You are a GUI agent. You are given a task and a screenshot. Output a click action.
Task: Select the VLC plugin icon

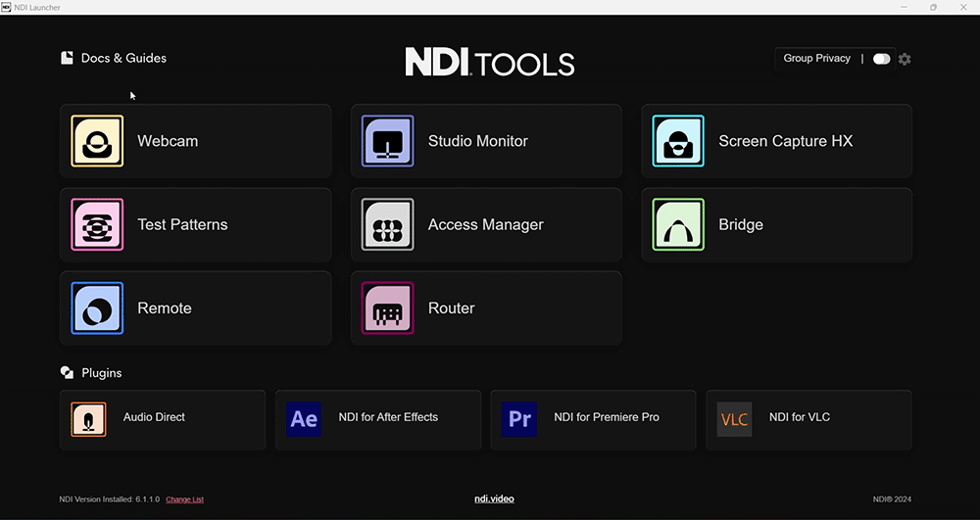pyautogui.click(x=735, y=419)
